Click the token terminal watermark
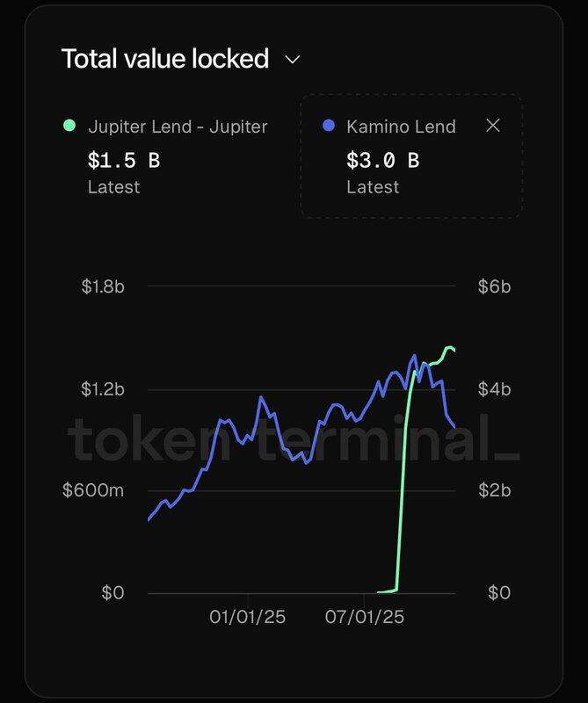Image resolution: width=588 pixels, height=703 pixels. point(294,438)
